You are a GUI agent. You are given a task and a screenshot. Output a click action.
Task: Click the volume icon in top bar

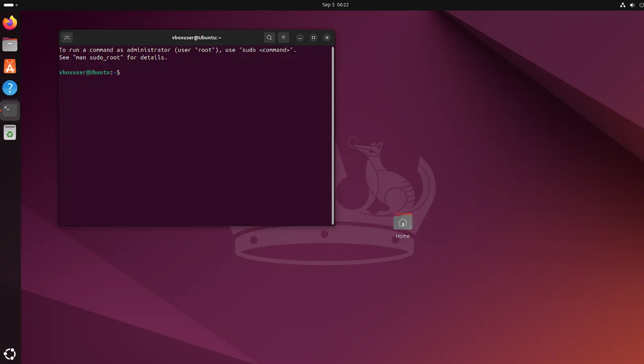pyautogui.click(x=632, y=5)
